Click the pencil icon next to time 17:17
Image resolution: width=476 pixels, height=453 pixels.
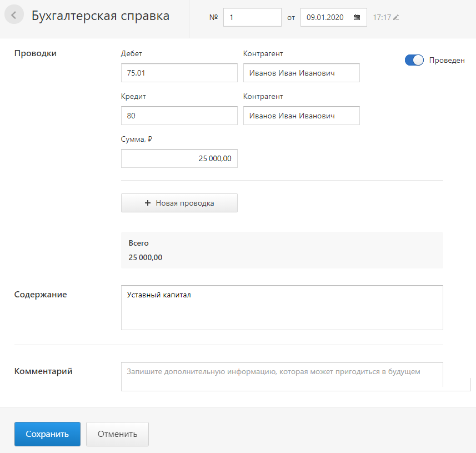pyautogui.click(x=396, y=18)
